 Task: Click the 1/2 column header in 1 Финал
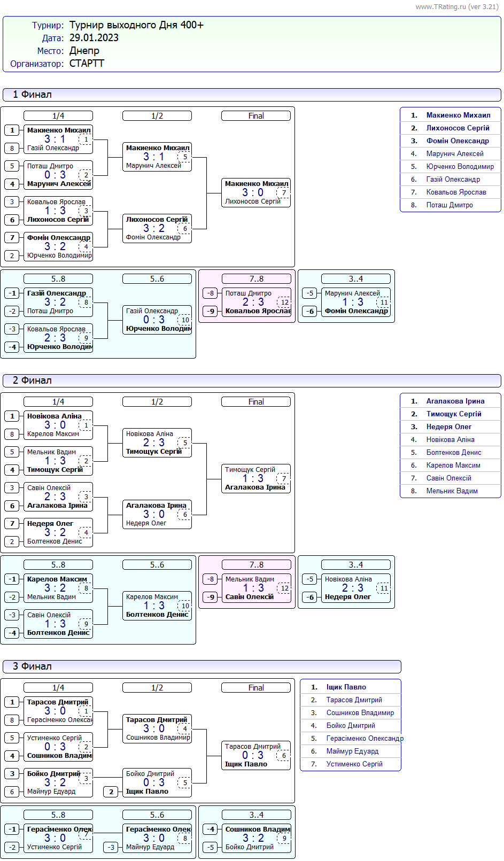[x=157, y=116]
